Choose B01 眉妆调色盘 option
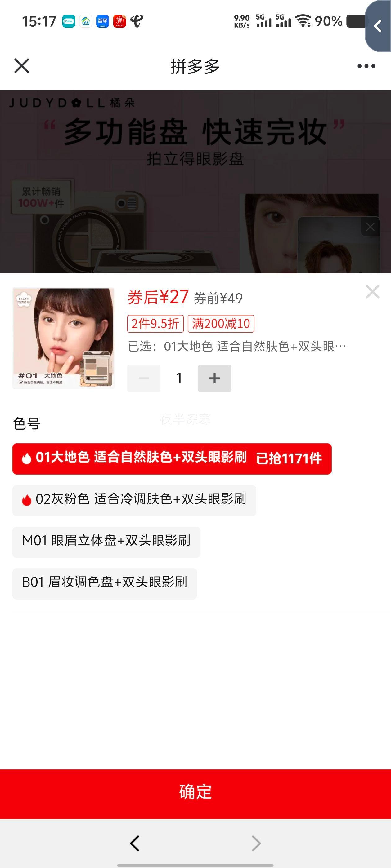The image size is (391, 868). click(105, 584)
